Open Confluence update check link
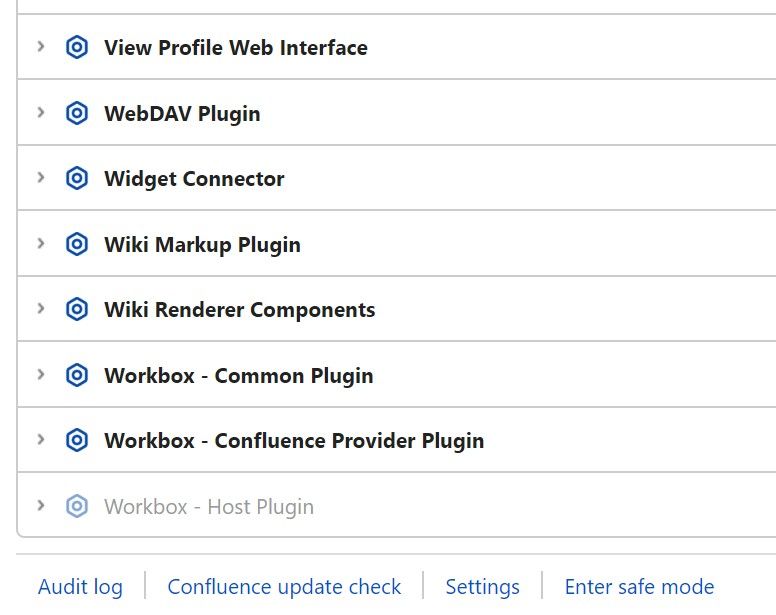This screenshot has height=615, width=776. tap(284, 587)
